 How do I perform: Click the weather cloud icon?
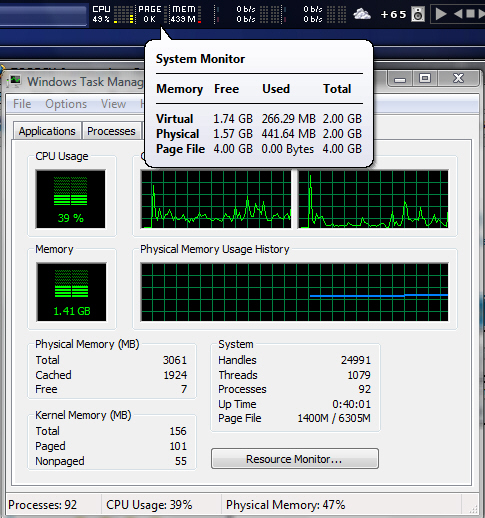pyautogui.click(x=362, y=14)
